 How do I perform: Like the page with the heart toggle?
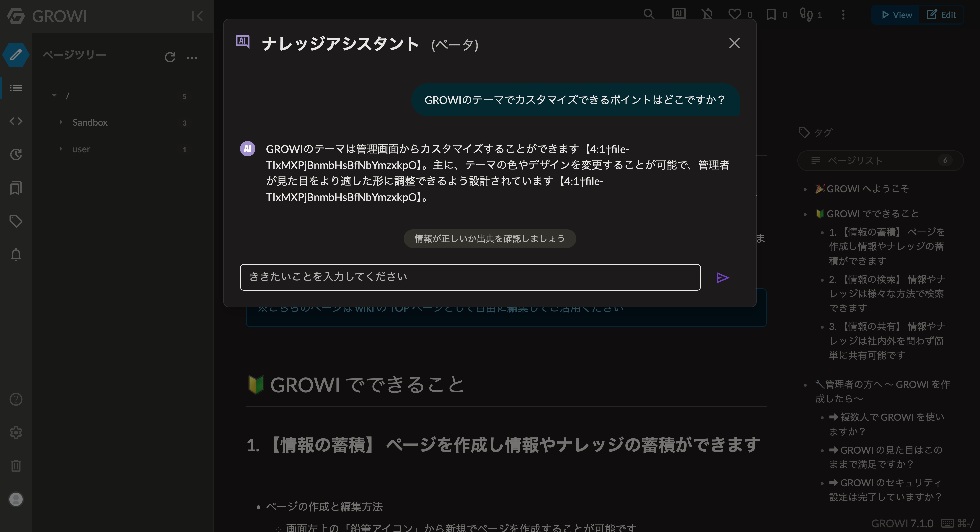(735, 14)
